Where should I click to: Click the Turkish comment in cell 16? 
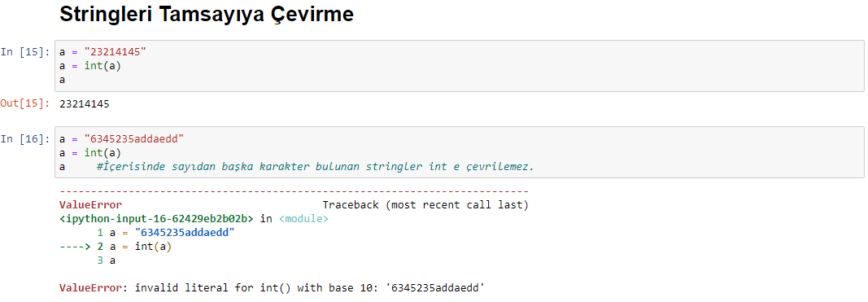[x=315, y=166]
